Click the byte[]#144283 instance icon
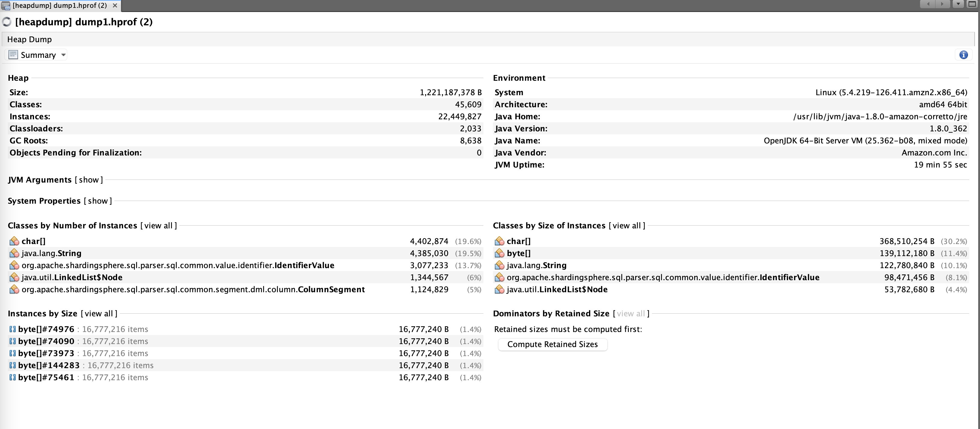980x429 pixels. pyautogui.click(x=13, y=365)
